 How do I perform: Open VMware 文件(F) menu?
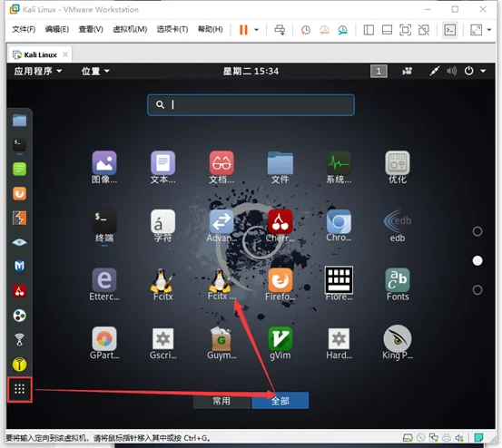(x=24, y=29)
